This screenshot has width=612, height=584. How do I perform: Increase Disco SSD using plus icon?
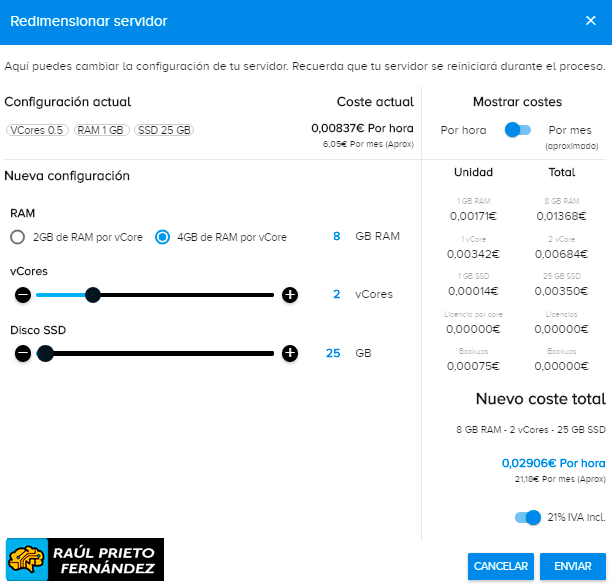(290, 353)
